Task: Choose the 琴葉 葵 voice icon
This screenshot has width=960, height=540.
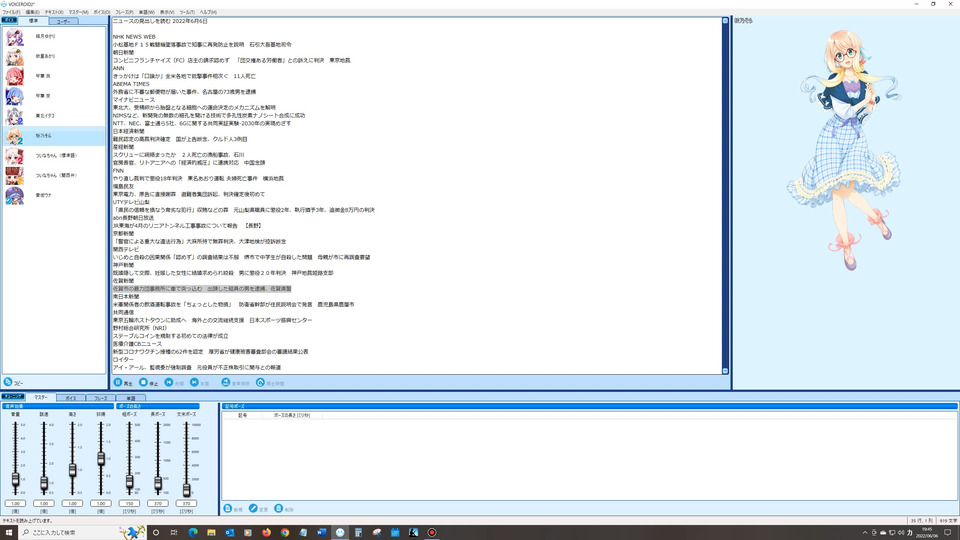Action: (14, 96)
